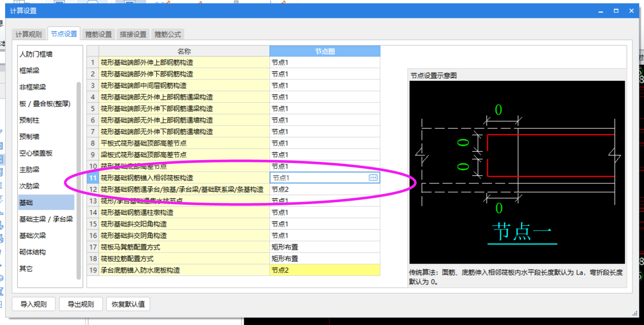Open the 搭接设置 tab

(133, 34)
